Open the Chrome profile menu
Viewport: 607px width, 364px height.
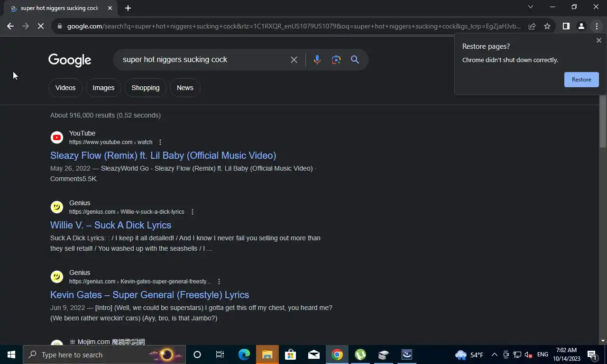click(x=581, y=26)
